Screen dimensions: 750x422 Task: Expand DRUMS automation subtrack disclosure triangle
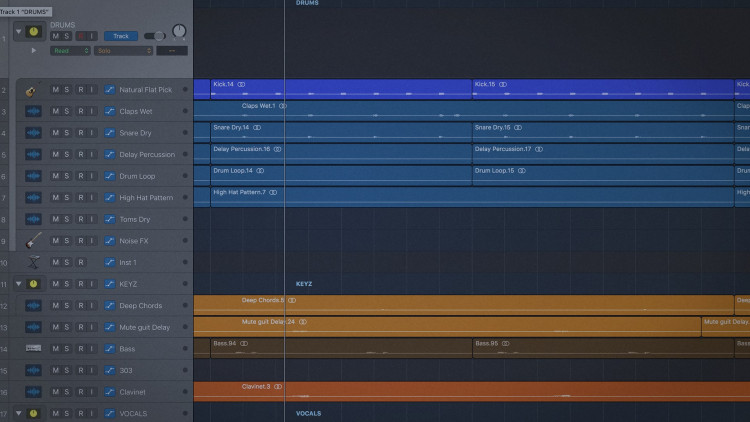(33, 50)
